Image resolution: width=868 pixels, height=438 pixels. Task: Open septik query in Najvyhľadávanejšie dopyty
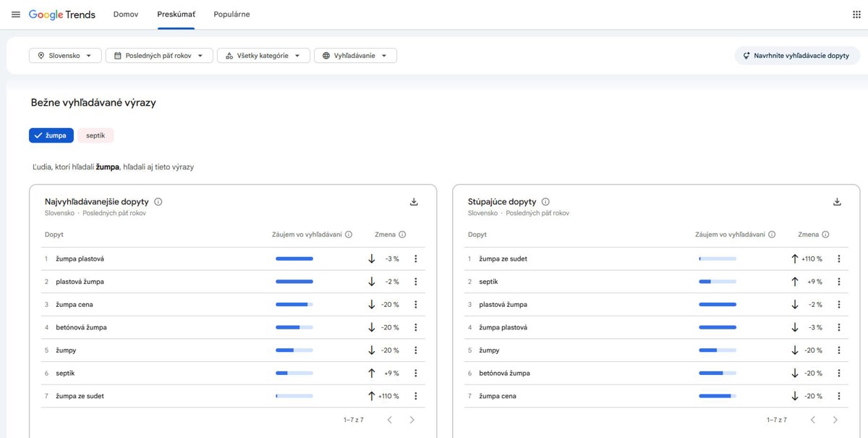pos(65,374)
